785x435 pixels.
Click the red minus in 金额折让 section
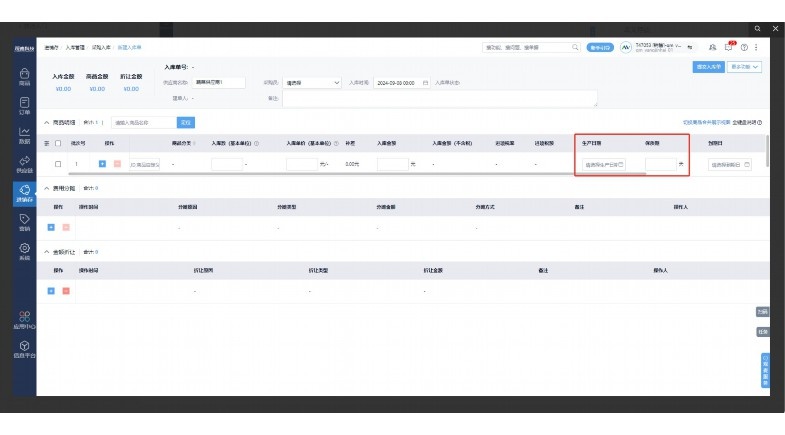[x=66, y=291]
